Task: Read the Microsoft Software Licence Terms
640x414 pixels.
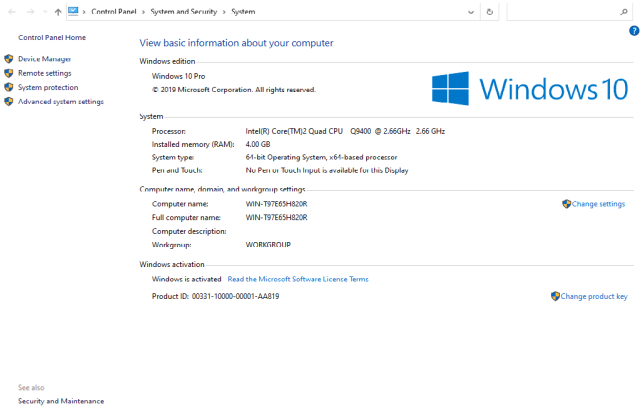Action: [298, 279]
